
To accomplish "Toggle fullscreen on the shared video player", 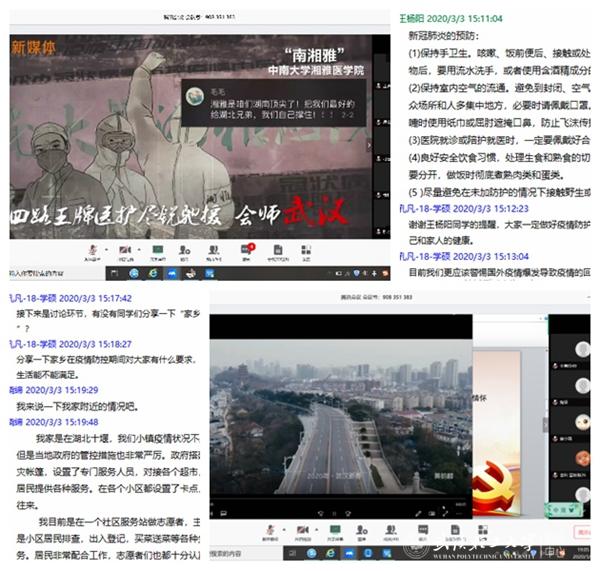I will click(445, 512).
